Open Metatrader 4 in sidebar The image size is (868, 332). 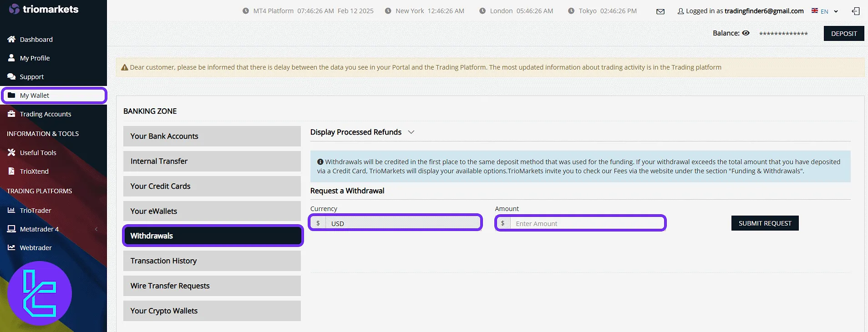(39, 229)
